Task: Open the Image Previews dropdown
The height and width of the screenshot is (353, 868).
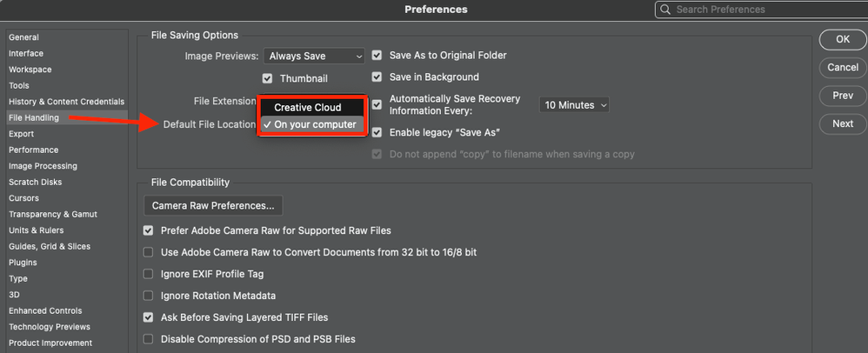Action: click(x=314, y=56)
